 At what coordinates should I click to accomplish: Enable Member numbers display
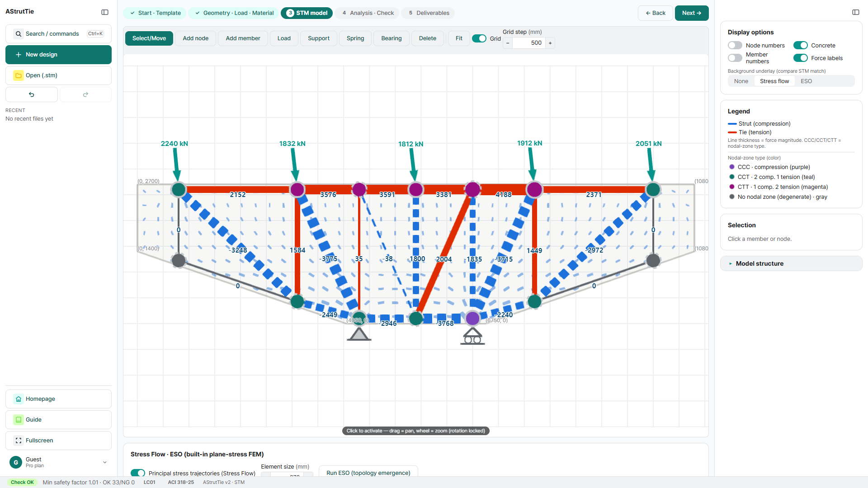(x=735, y=58)
